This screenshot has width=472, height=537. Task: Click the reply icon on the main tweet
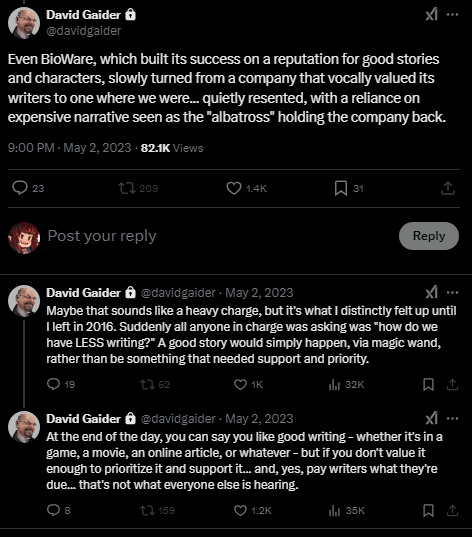[x=20, y=188]
